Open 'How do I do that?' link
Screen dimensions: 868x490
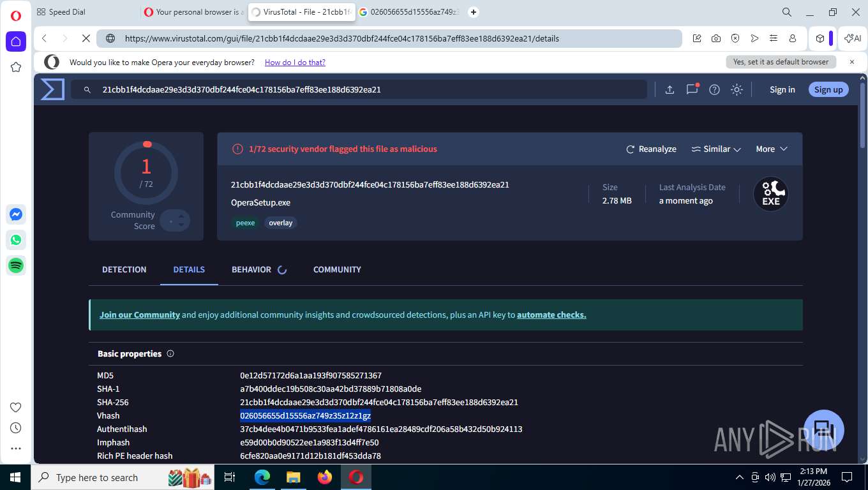pyautogui.click(x=295, y=62)
